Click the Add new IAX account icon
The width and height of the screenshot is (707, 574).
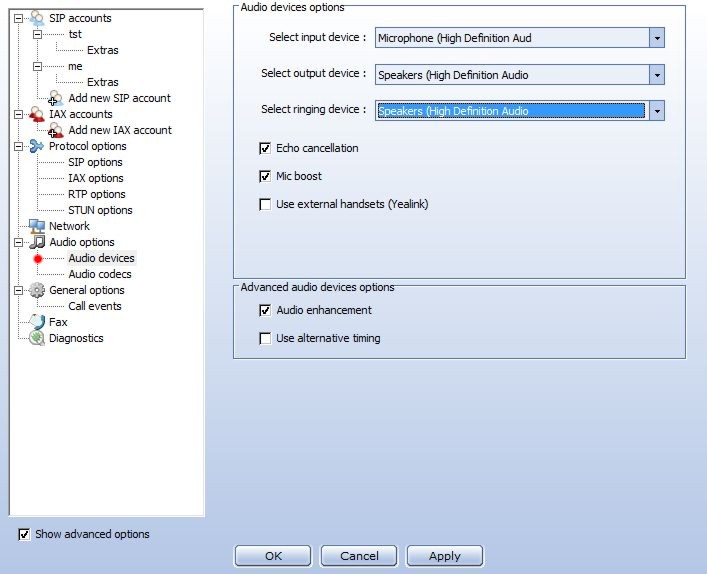[x=56, y=130]
